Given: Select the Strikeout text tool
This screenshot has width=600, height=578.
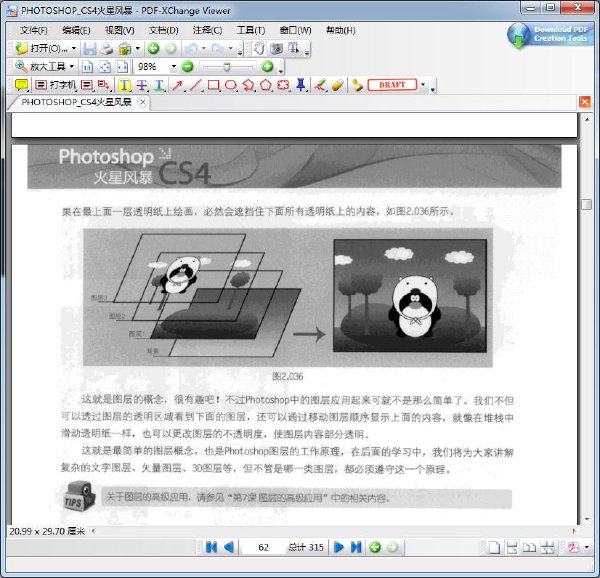Looking at the screenshot, I should [x=142, y=85].
